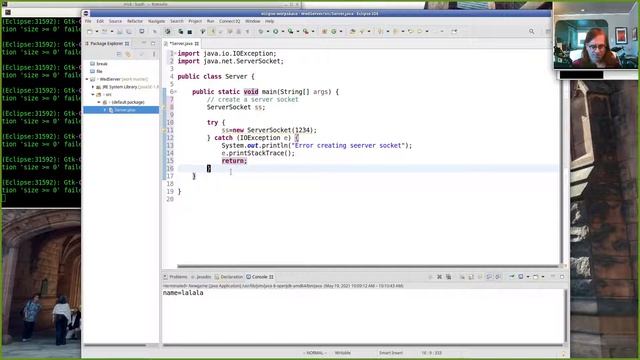
Task: Open the Search menu
Action: click(x=177, y=21)
